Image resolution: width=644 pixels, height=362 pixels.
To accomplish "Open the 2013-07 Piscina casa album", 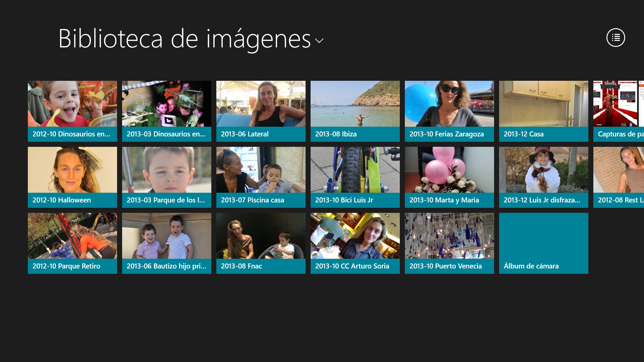I will pos(261,177).
